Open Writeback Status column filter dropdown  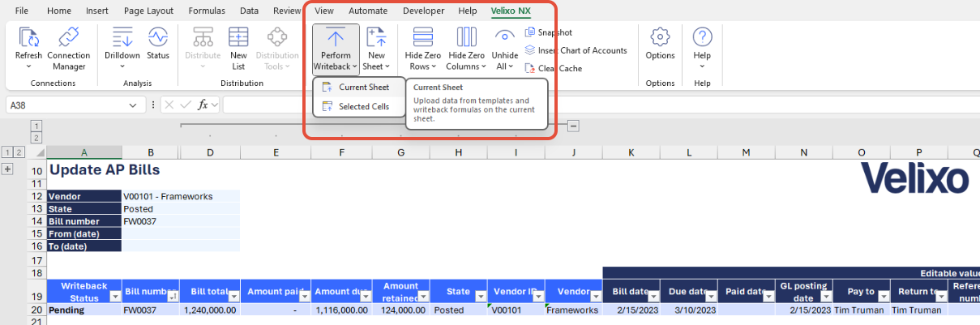tap(115, 297)
